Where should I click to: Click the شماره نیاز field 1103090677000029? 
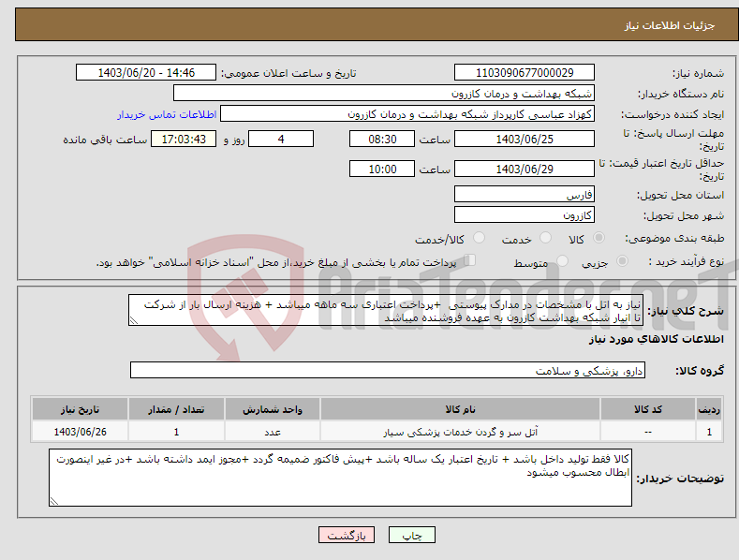[x=525, y=73]
